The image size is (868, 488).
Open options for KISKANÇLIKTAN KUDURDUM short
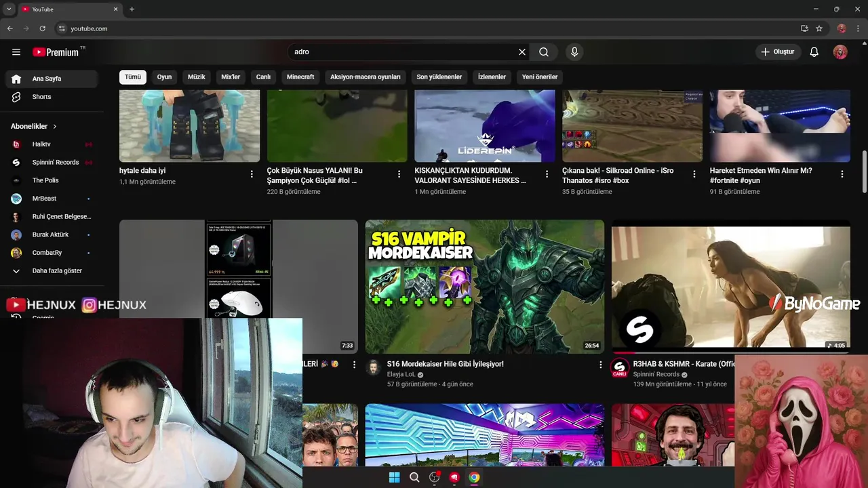(547, 174)
